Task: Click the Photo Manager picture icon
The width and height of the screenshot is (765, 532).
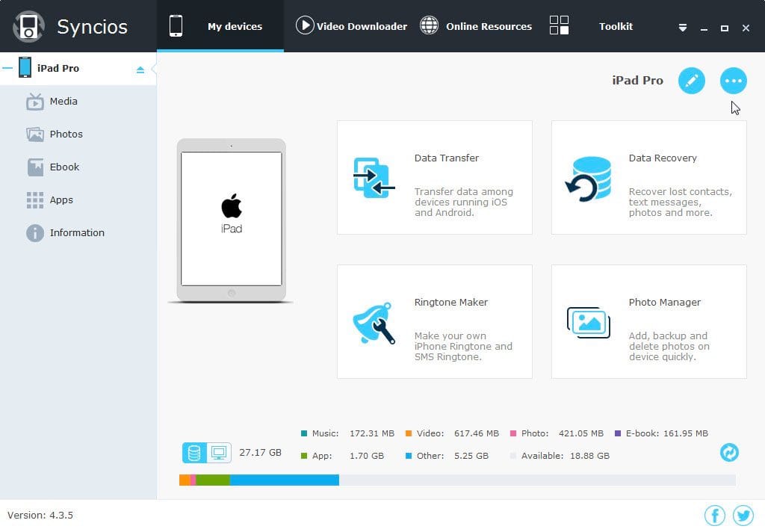Action: pyautogui.click(x=589, y=323)
